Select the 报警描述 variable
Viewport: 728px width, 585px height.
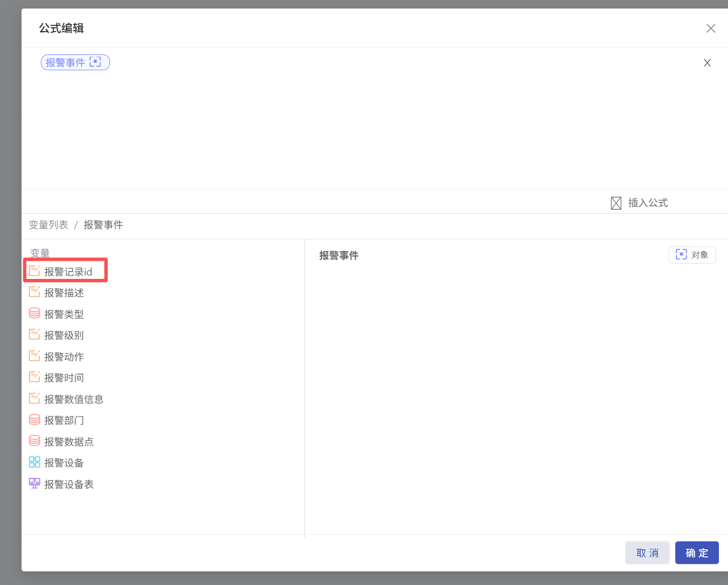click(64, 292)
